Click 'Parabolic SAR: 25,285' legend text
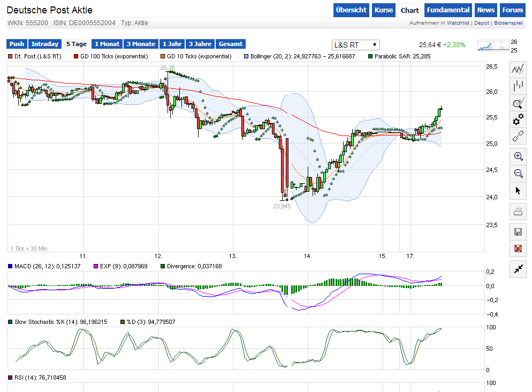 pyautogui.click(x=402, y=56)
